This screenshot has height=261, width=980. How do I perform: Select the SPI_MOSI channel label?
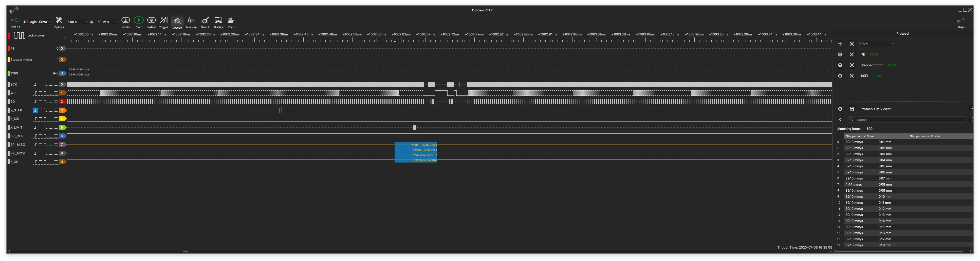click(x=17, y=153)
